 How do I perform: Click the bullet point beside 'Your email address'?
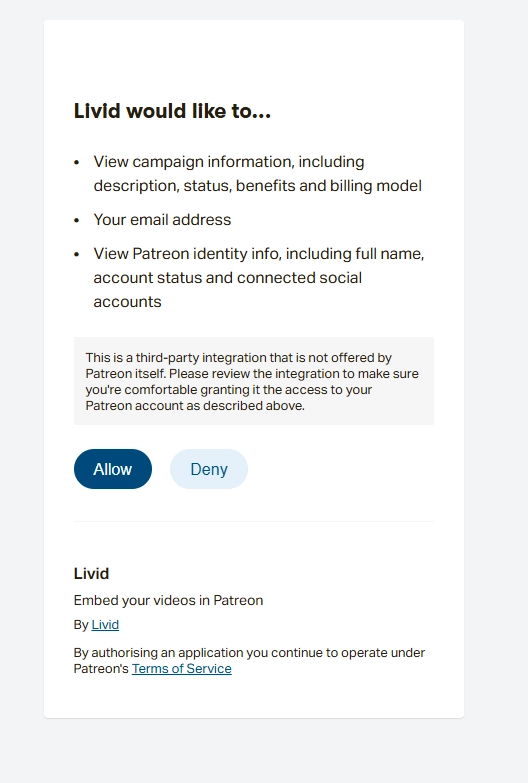(x=76, y=220)
